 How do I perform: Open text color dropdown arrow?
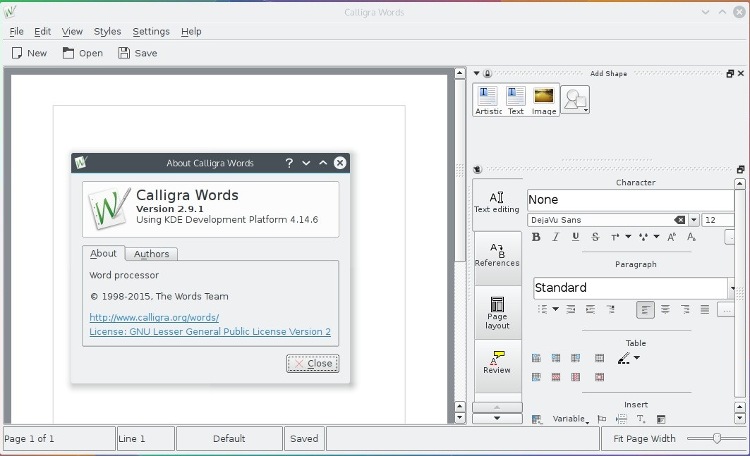click(x=628, y=236)
